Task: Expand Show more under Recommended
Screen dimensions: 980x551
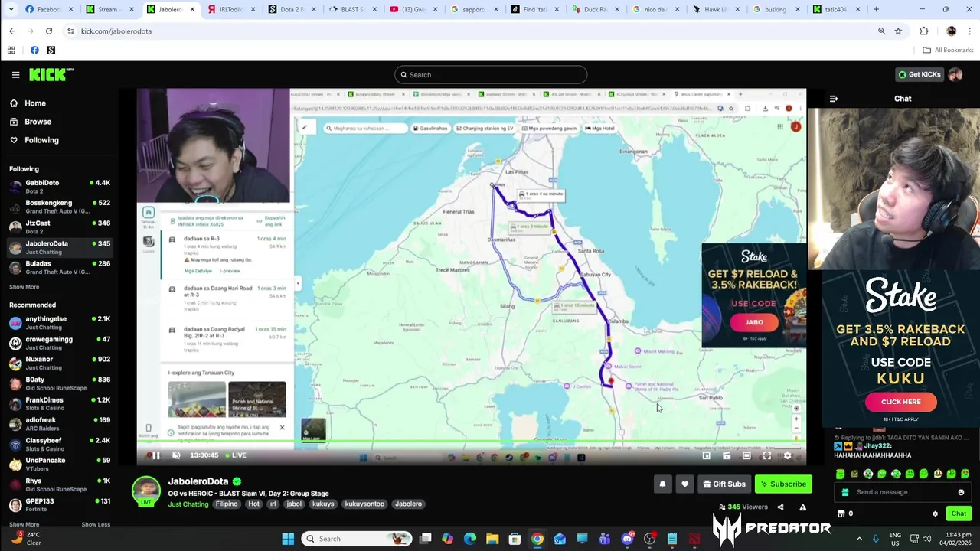Action: click(24, 524)
